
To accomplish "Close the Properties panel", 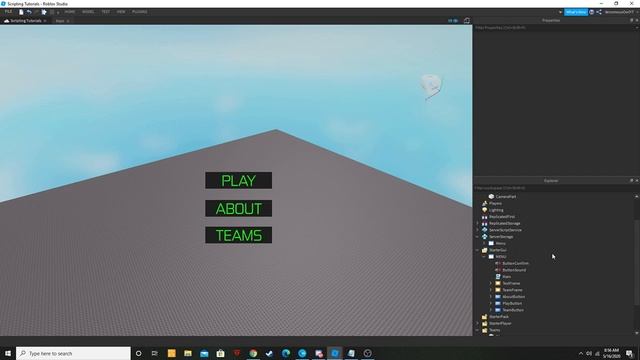I will click(x=637, y=20).
